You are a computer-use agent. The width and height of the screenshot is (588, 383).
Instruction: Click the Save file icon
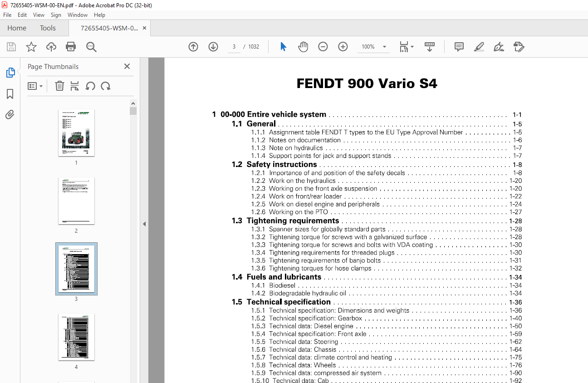[11, 47]
